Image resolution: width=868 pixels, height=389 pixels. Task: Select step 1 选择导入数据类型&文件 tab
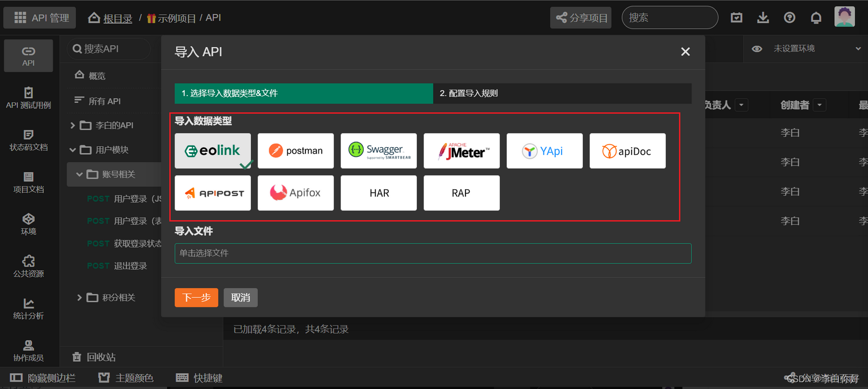pos(304,93)
